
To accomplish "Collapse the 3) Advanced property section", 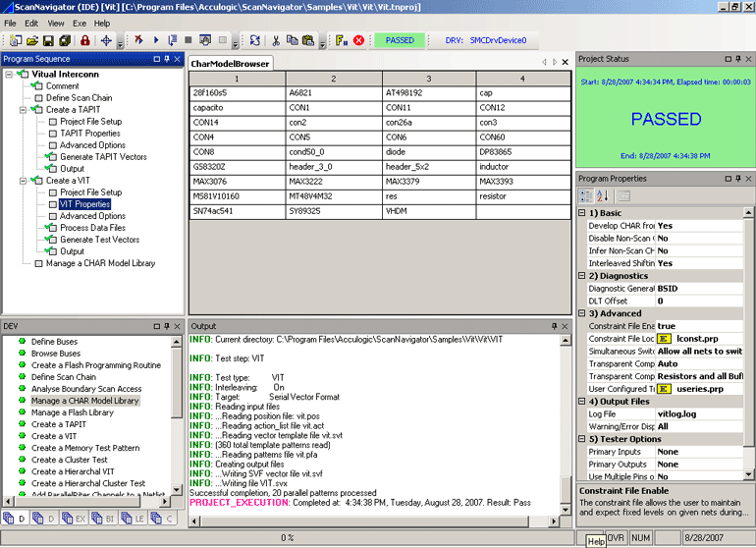I will point(582,313).
